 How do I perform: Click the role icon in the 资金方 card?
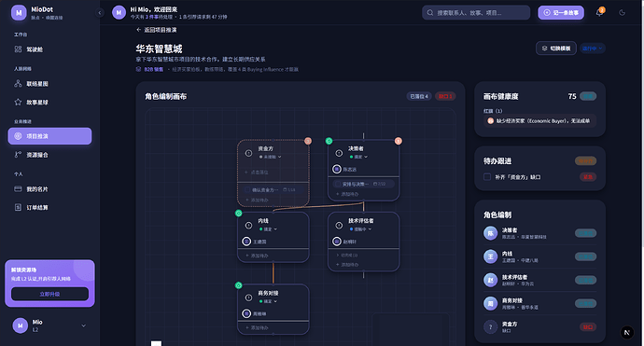[x=248, y=153]
